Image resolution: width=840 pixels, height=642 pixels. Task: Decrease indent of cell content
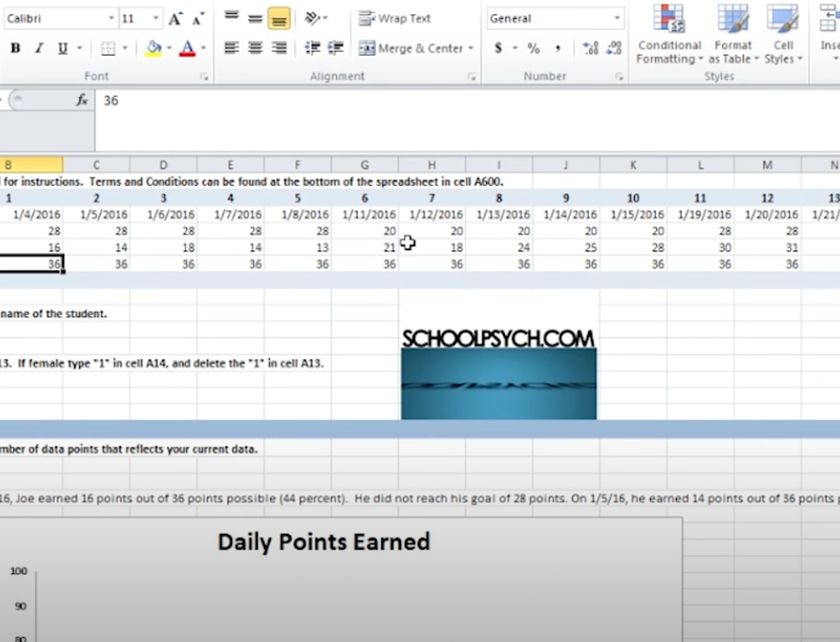[x=311, y=48]
